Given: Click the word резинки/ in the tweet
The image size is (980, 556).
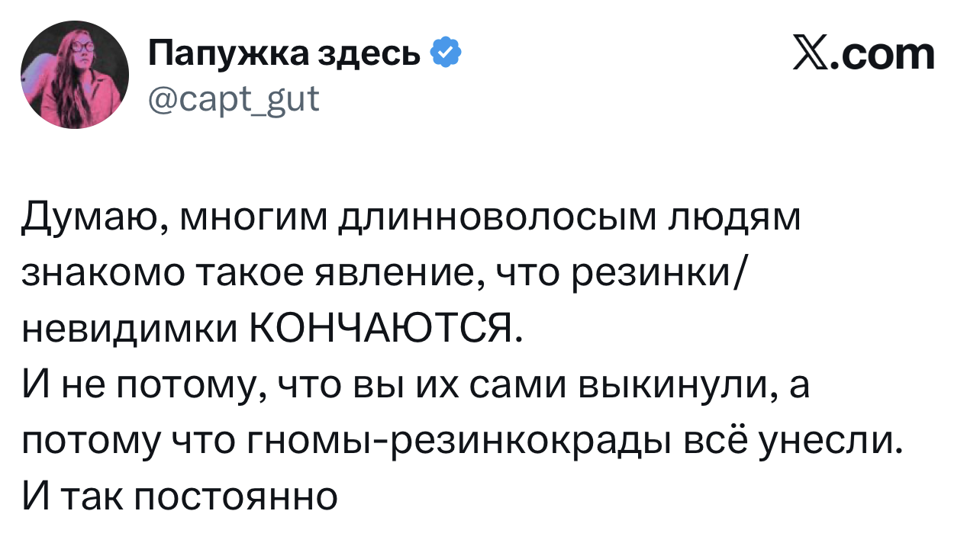Looking at the screenshot, I should point(657,275).
